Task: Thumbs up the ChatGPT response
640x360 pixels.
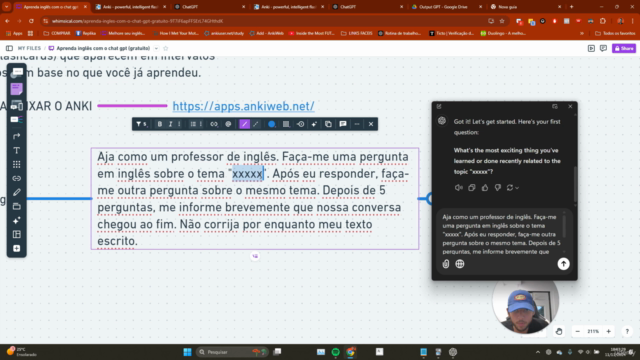Action: [484, 188]
